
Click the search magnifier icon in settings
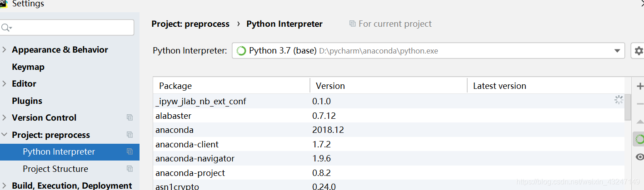coord(6,28)
